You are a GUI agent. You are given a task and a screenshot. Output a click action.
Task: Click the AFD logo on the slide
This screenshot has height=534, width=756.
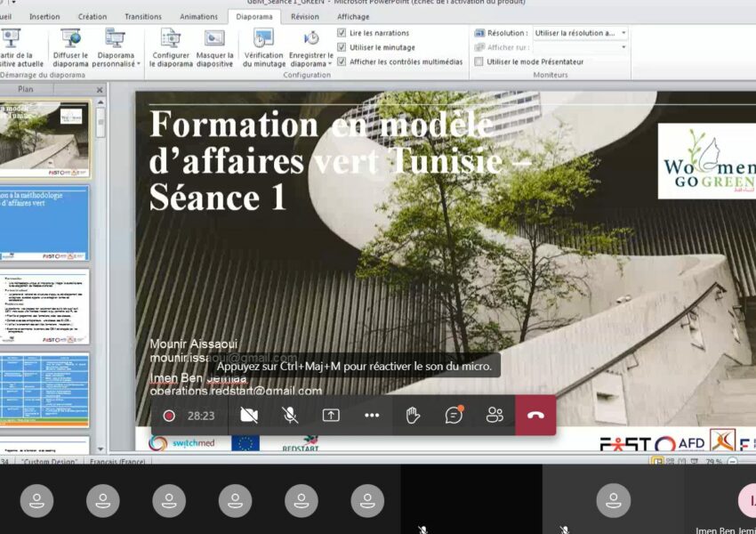pyautogui.click(x=680, y=444)
